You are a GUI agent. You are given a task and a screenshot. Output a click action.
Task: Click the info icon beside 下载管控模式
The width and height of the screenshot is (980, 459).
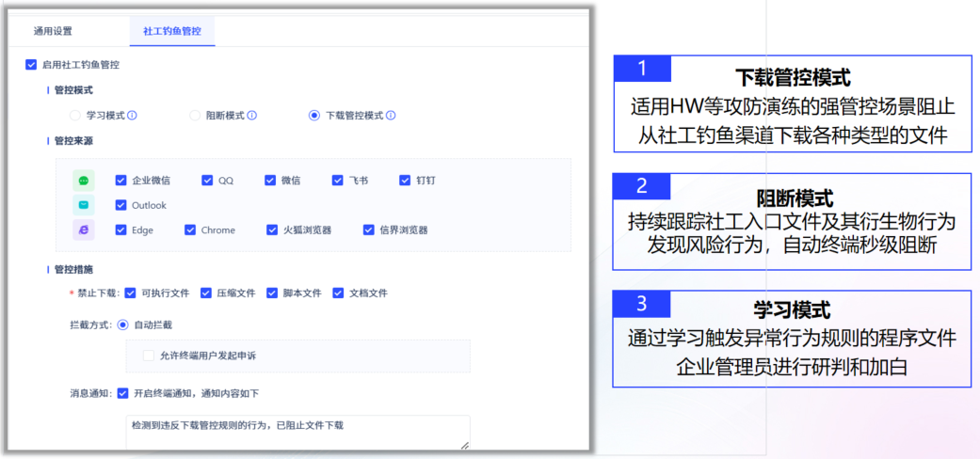click(391, 116)
